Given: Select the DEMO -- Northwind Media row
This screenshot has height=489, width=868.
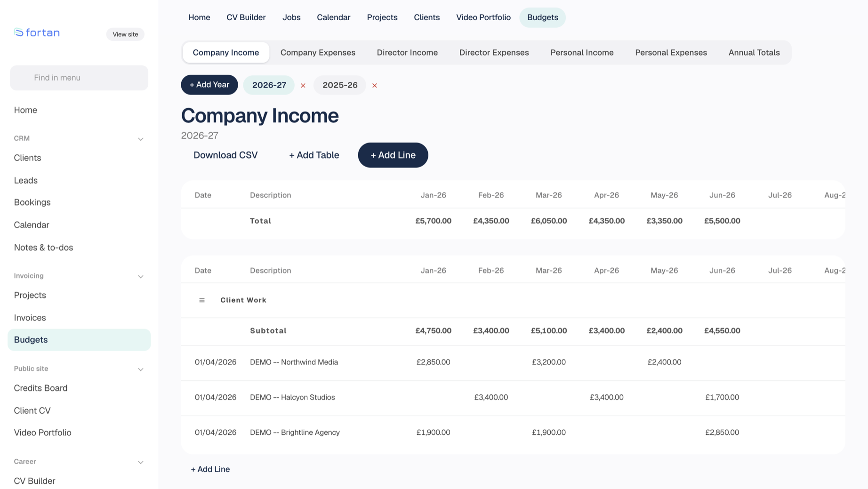Looking at the screenshot, I should (x=513, y=362).
